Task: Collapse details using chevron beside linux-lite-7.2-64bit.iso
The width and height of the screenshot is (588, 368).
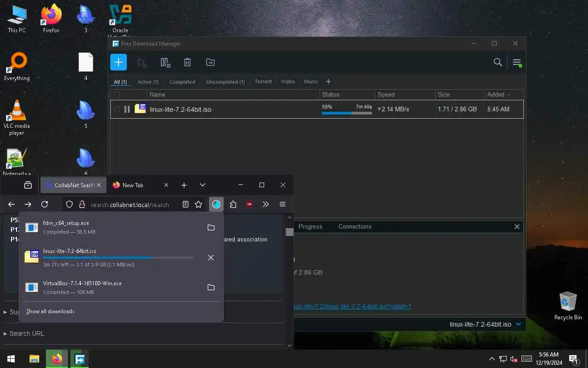Action: [519, 324]
